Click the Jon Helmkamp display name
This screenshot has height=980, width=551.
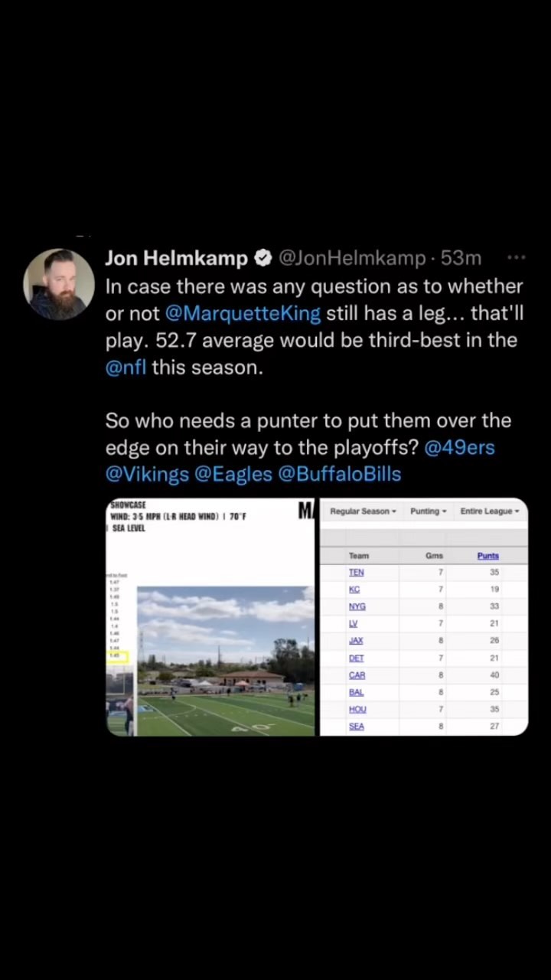coord(176,259)
